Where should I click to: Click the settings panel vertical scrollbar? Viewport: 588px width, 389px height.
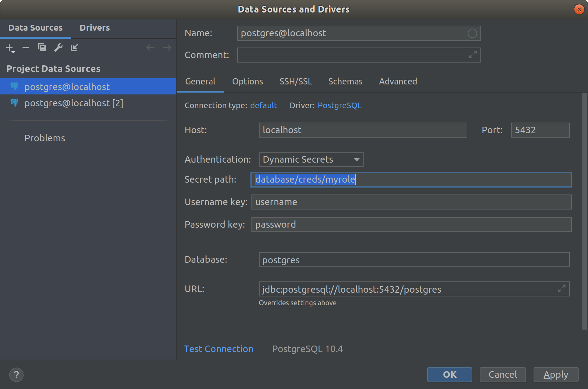point(585,211)
